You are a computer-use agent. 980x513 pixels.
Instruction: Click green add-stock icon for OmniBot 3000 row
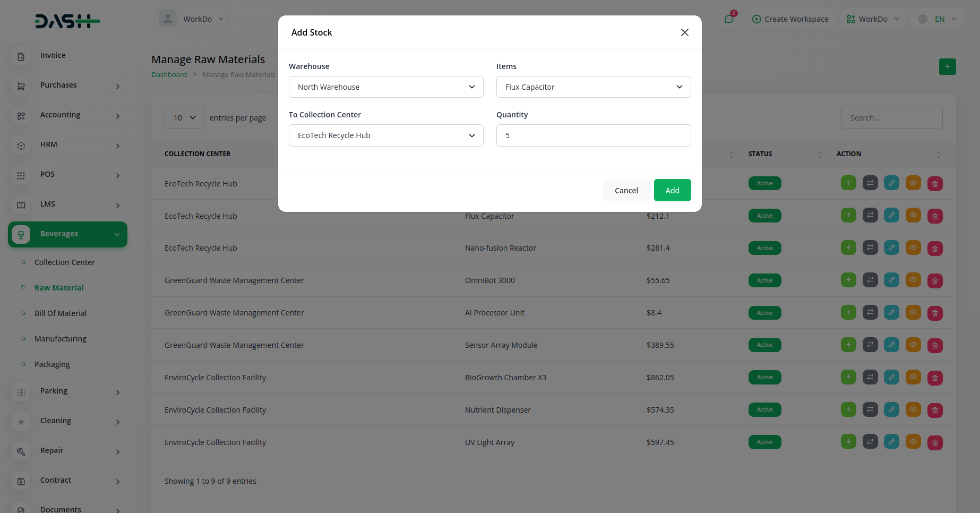click(x=848, y=280)
